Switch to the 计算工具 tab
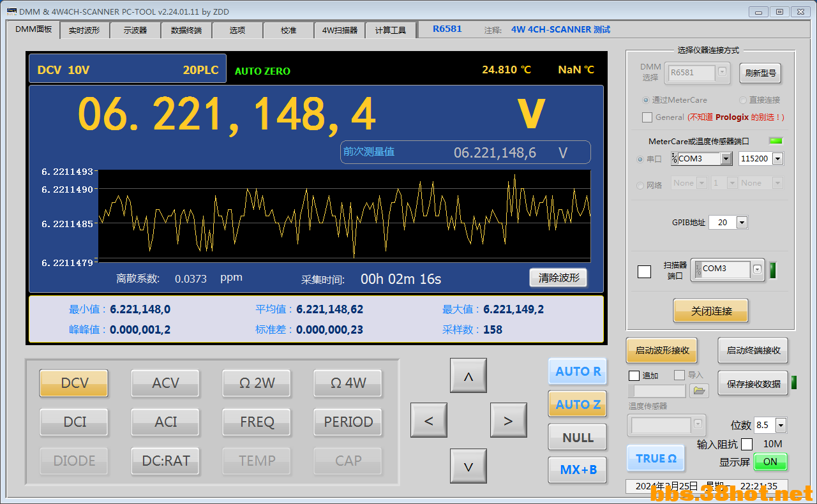This screenshot has width=817, height=504. tap(391, 30)
